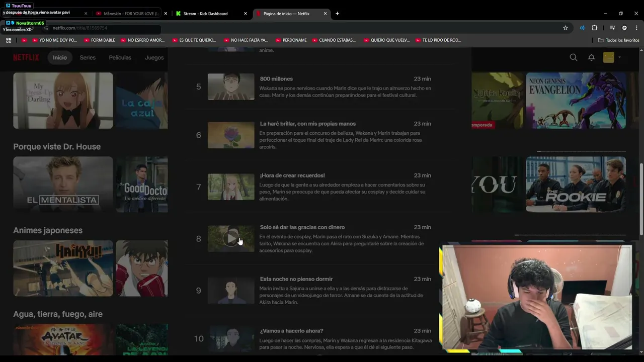This screenshot has width=644, height=362.
Task: Open bookmark CUANDO ESTABAS...
Action: click(334, 40)
